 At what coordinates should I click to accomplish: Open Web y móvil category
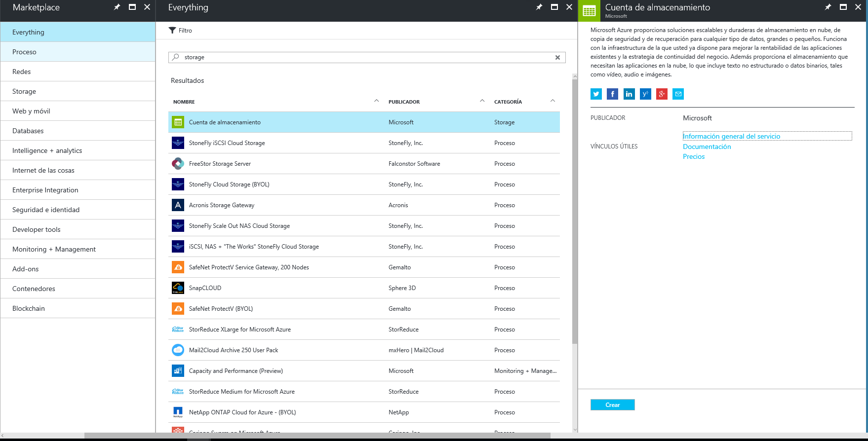click(78, 111)
